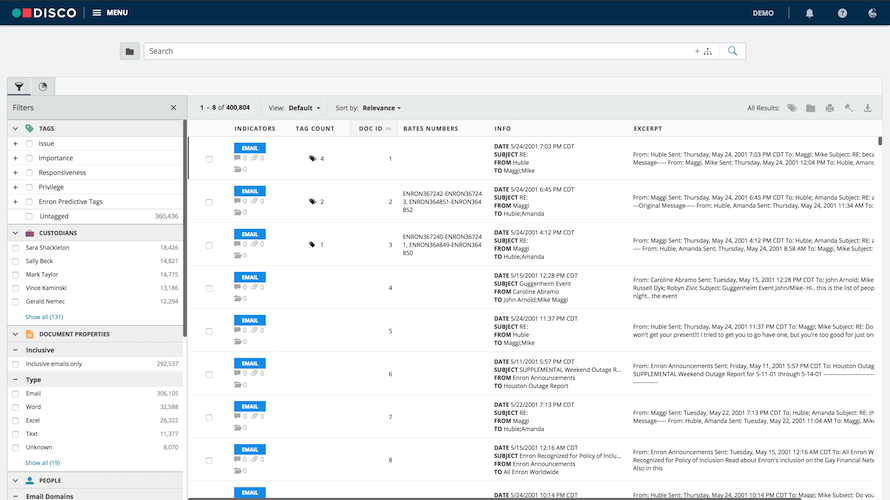
Task: Open Sort by Relevance dropdown
Action: pyautogui.click(x=381, y=108)
